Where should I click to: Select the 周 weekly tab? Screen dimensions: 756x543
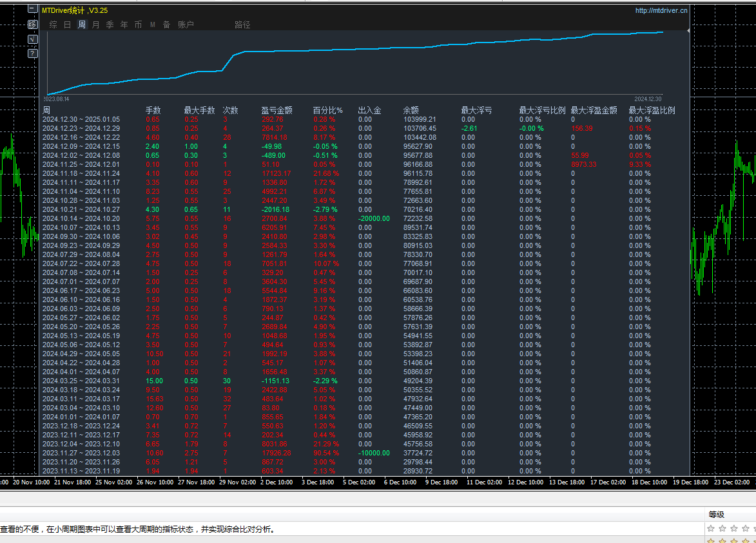pyautogui.click(x=82, y=25)
